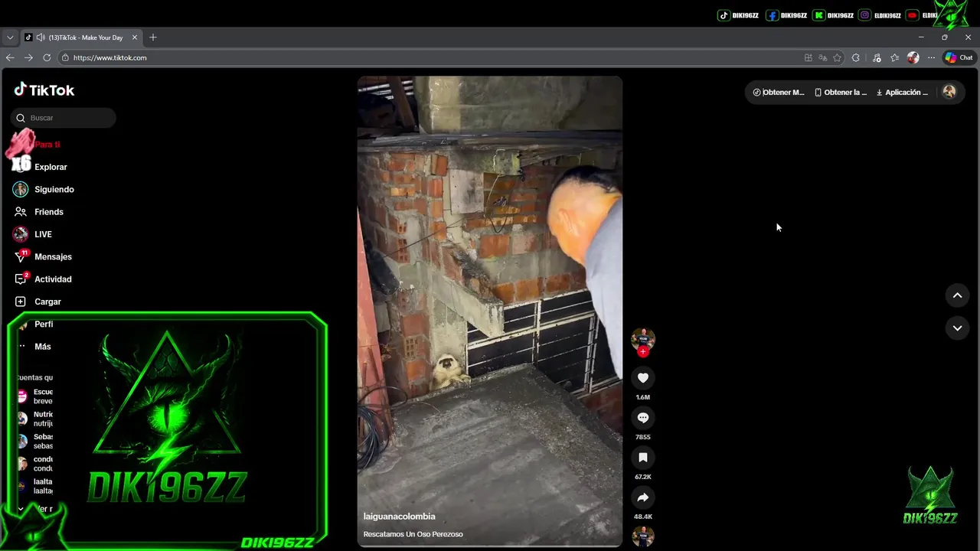Click the Buscar search field
This screenshot has width=980, height=551.
(x=64, y=118)
